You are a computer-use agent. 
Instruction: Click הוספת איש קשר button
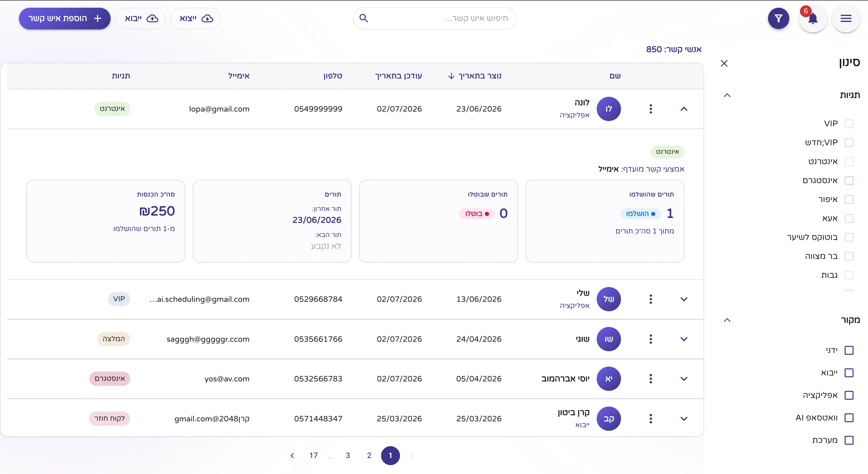65,18
